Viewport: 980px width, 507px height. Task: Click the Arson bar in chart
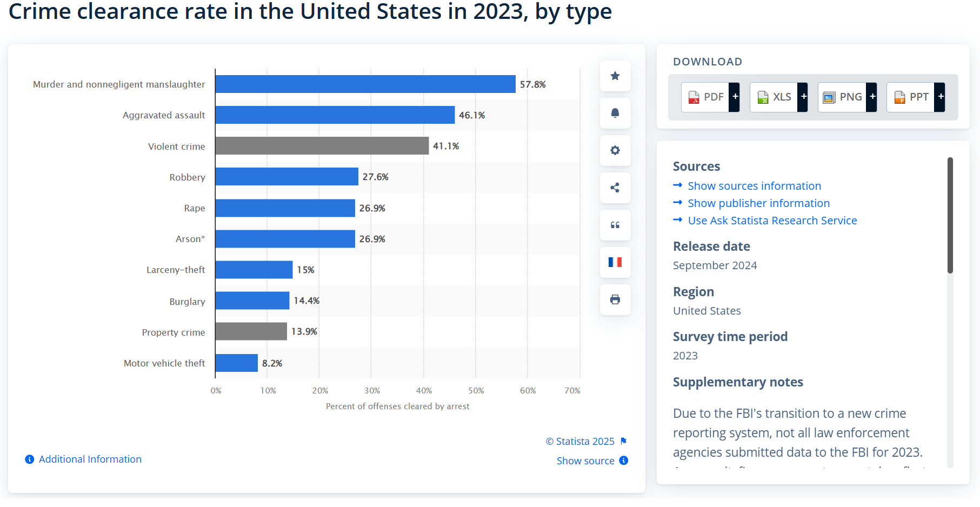pos(285,239)
